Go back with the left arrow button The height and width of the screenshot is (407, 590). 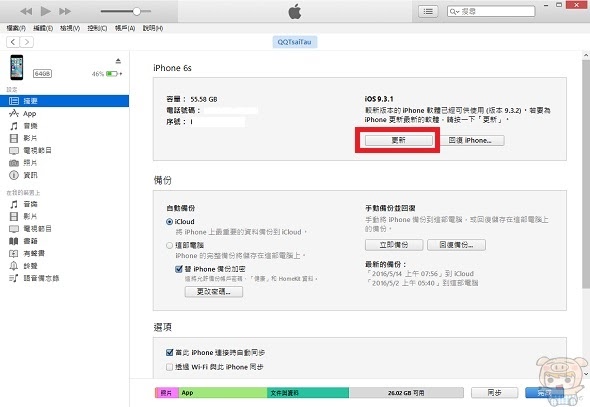(x=13, y=42)
